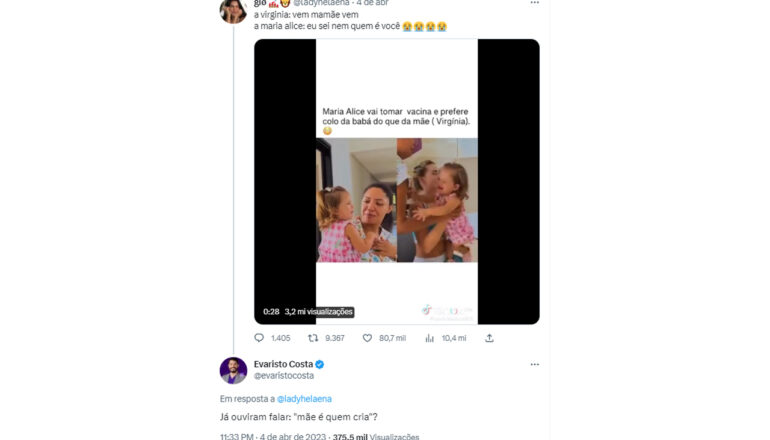The image size is (770, 440).
Task: Like the tweet with 80,7 mil likes
Action: tap(368, 338)
